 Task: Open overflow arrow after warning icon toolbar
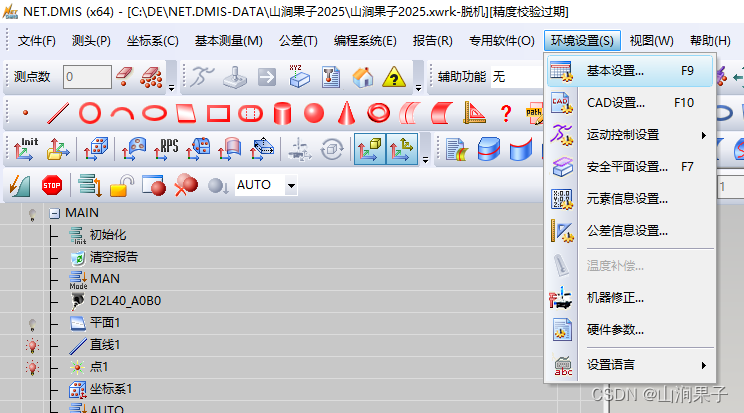click(418, 87)
